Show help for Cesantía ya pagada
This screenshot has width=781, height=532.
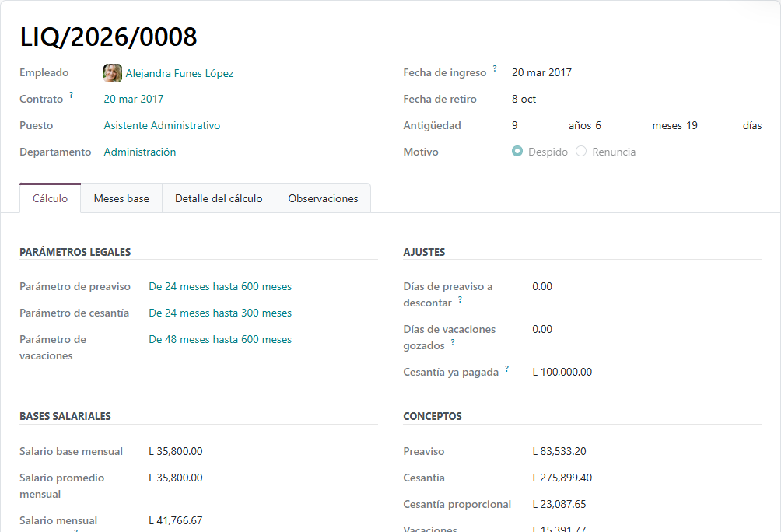pyautogui.click(x=506, y=368)
